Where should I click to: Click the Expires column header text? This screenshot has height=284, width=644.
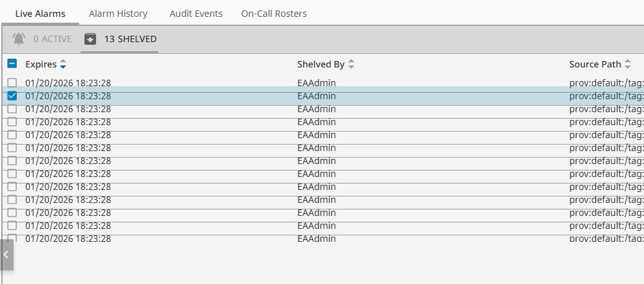click(40, 64)
